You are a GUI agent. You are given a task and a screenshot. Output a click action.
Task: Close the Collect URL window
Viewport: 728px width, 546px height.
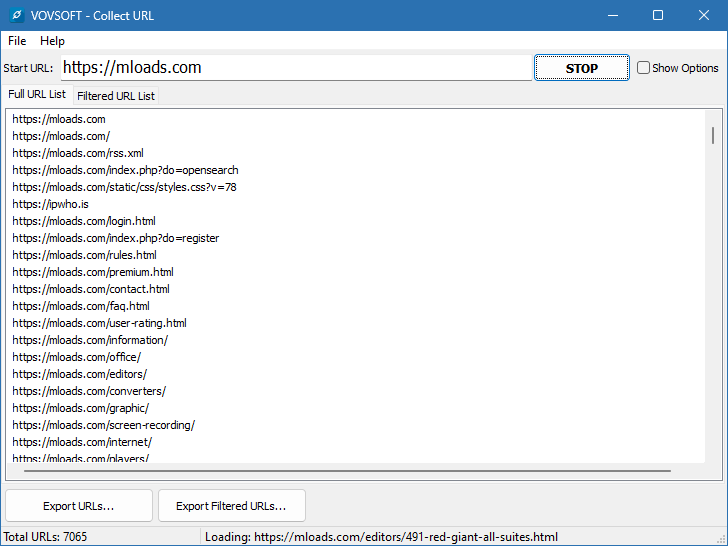point(704,15)
